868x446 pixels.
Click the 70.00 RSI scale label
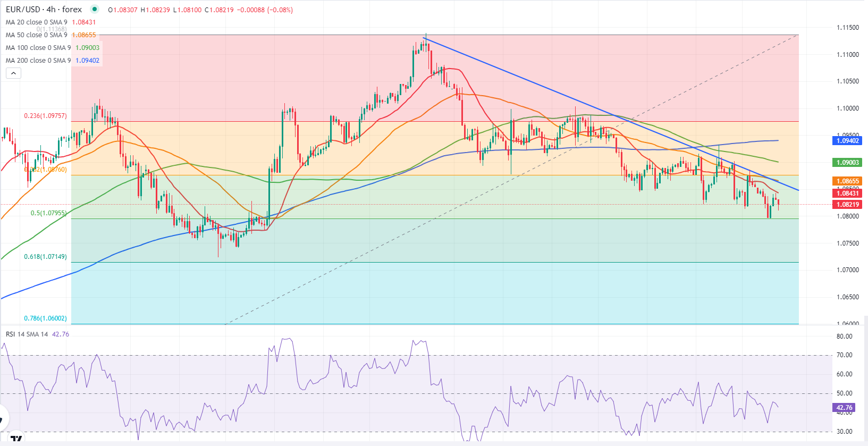pyautogui.click(x=844, y=355)
